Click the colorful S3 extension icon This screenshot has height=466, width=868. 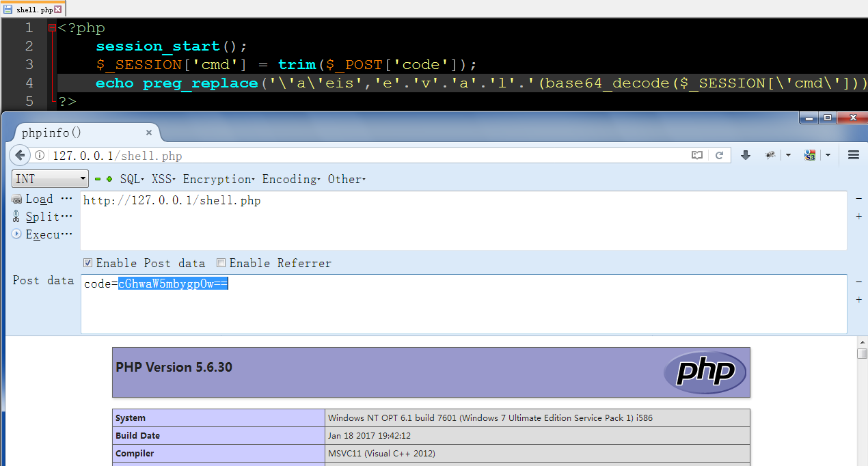(810, 155)
